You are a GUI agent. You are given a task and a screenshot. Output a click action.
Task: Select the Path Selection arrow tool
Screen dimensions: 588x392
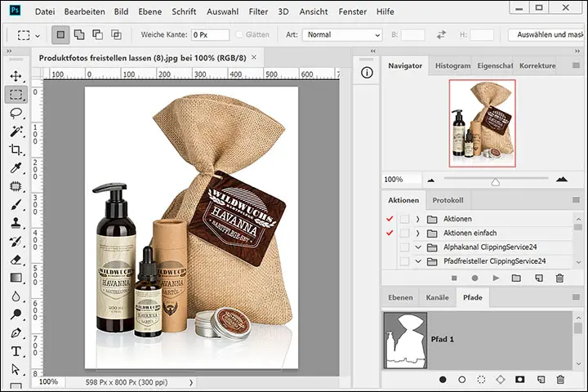(x=16, y=369)
